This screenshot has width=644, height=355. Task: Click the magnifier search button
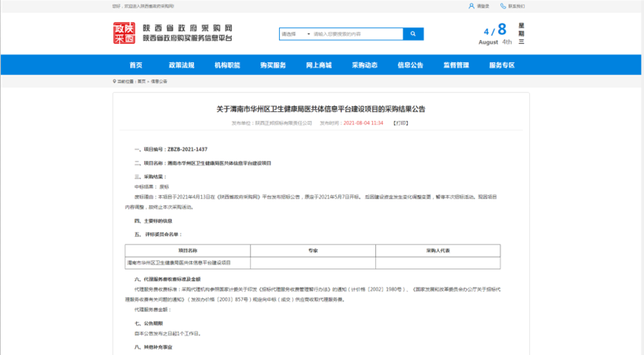pos(413,34)
